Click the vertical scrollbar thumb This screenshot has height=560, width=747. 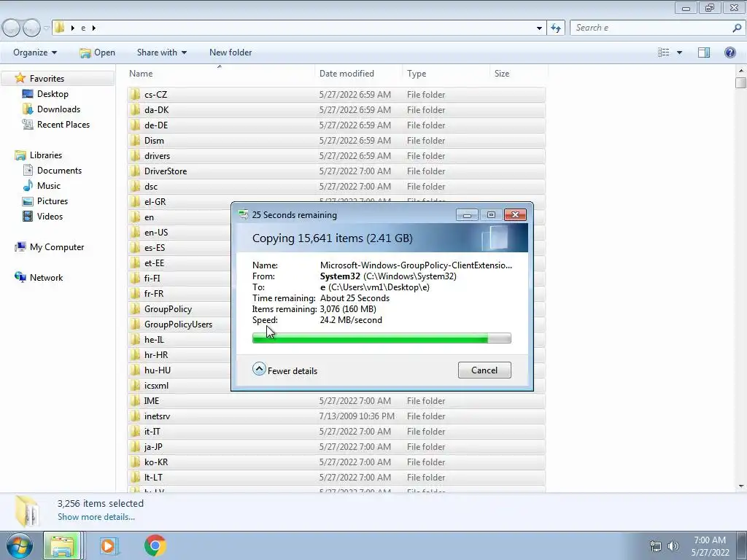(x=740, y=83)
